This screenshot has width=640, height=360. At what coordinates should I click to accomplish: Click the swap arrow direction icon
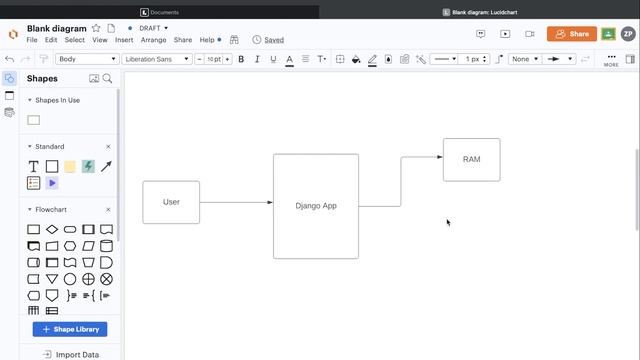tap(585, 59)
